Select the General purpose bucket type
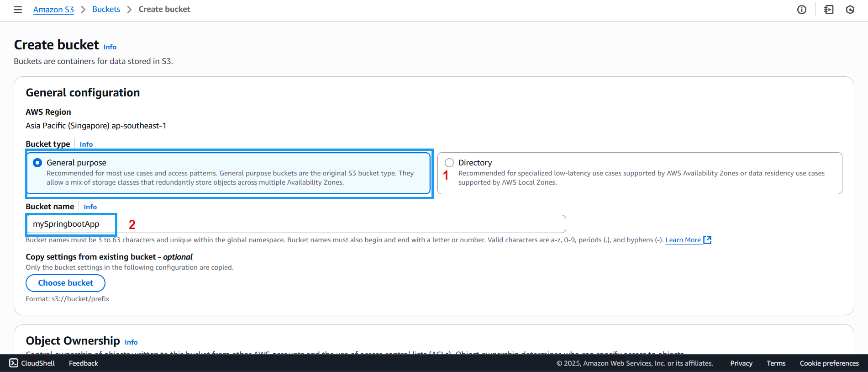The width and height of the screenshot is (868, 372). (37, 163)
